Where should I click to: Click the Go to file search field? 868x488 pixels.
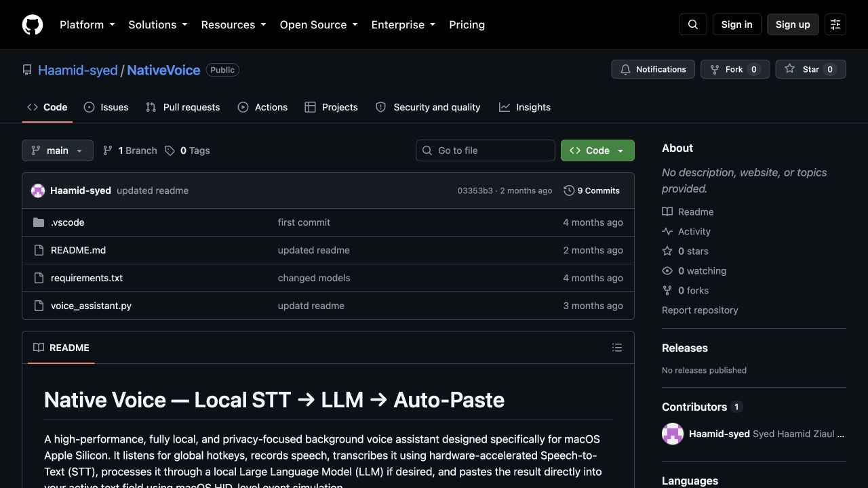486,150
